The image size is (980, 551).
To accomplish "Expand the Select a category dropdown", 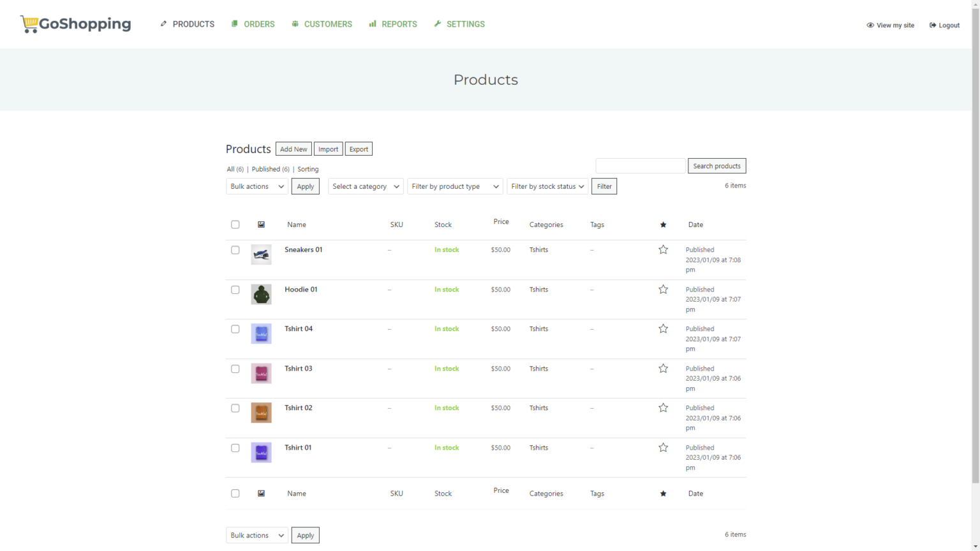I will tap(366, 186).
